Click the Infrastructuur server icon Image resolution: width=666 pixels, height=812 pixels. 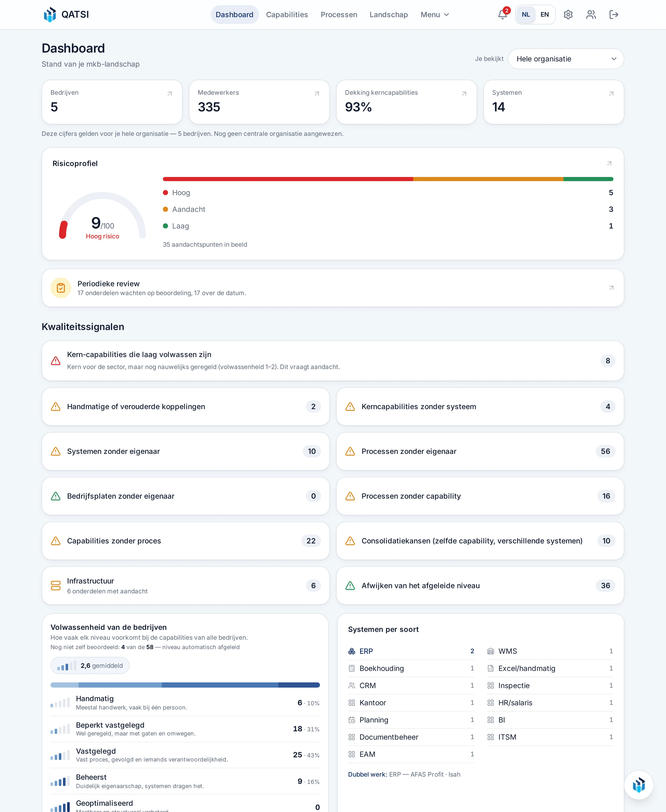pos(56,586)
